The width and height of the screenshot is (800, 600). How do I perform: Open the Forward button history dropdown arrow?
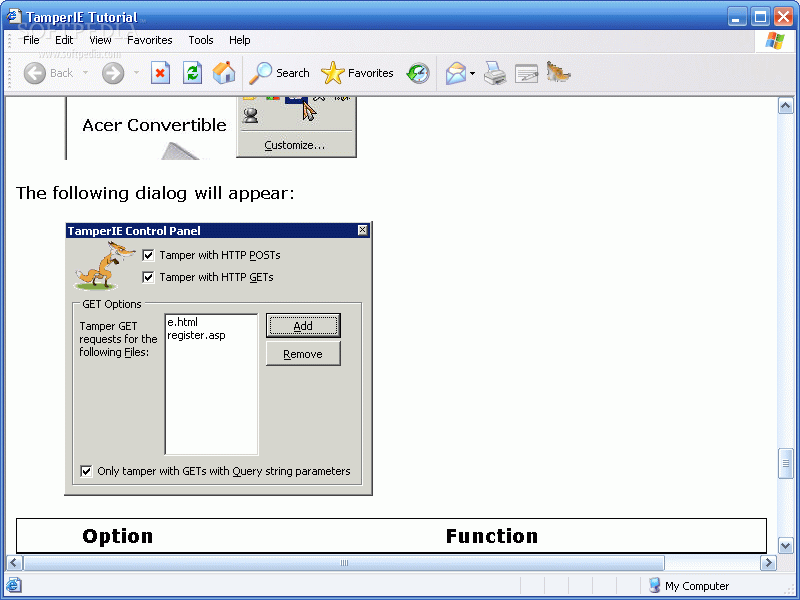(x=136, y=73)
